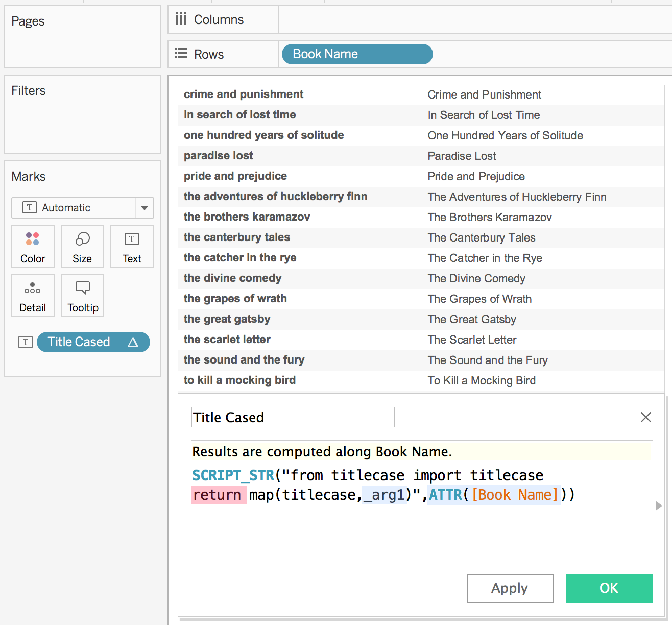Click the Detail button on Marks card
This screenshot has width=672, height=625.
(33, 295)
